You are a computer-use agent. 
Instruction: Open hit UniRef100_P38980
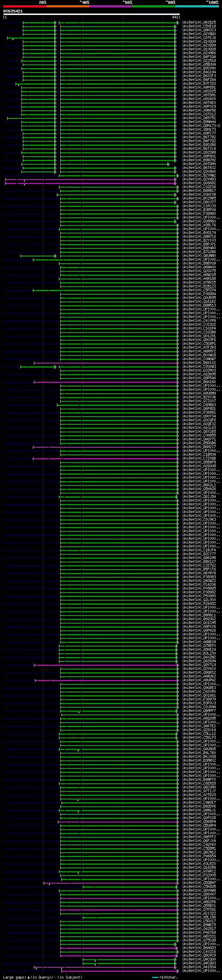[x=199, y=214]
